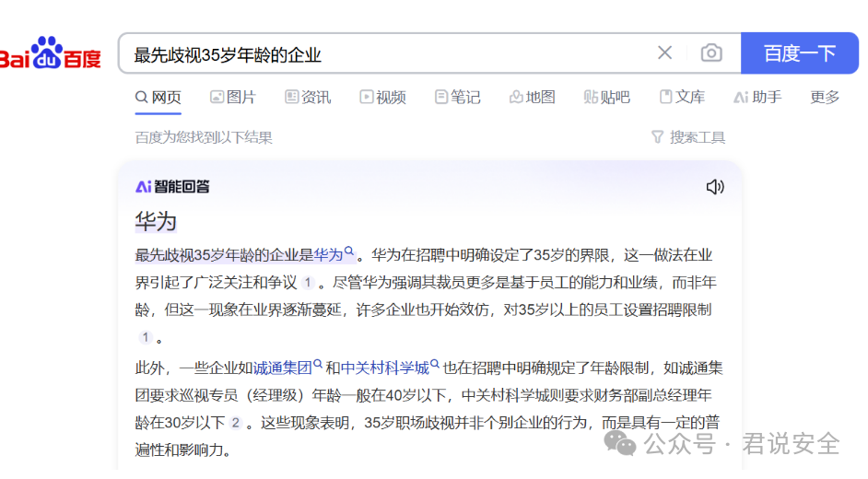Click search magnifier next to 诚通集团
Screen dimensions: 868x479
pos(318,364)
